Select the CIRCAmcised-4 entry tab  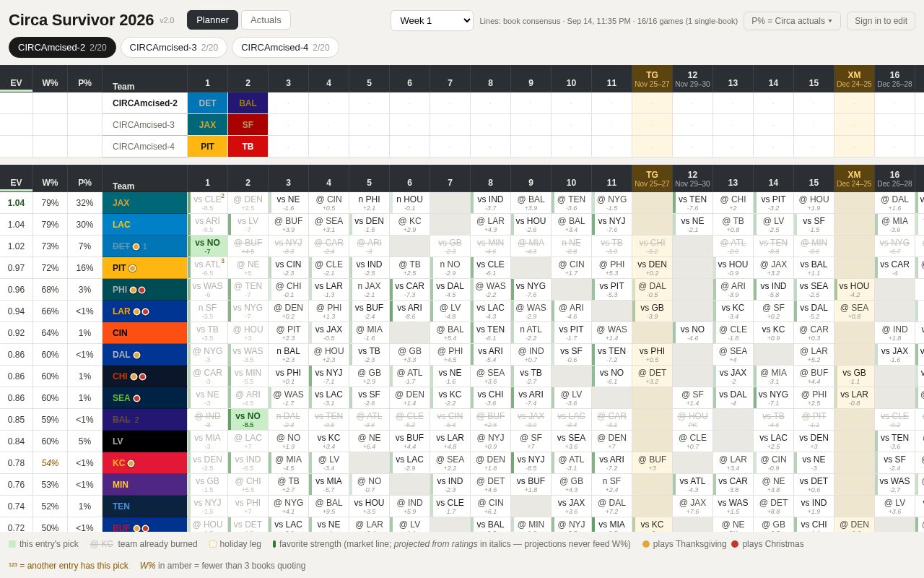(x=285, y=48)
